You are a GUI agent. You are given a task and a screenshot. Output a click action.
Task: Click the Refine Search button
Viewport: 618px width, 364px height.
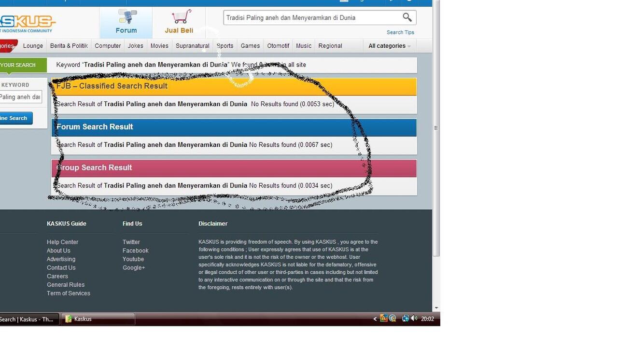pos(16,118)
